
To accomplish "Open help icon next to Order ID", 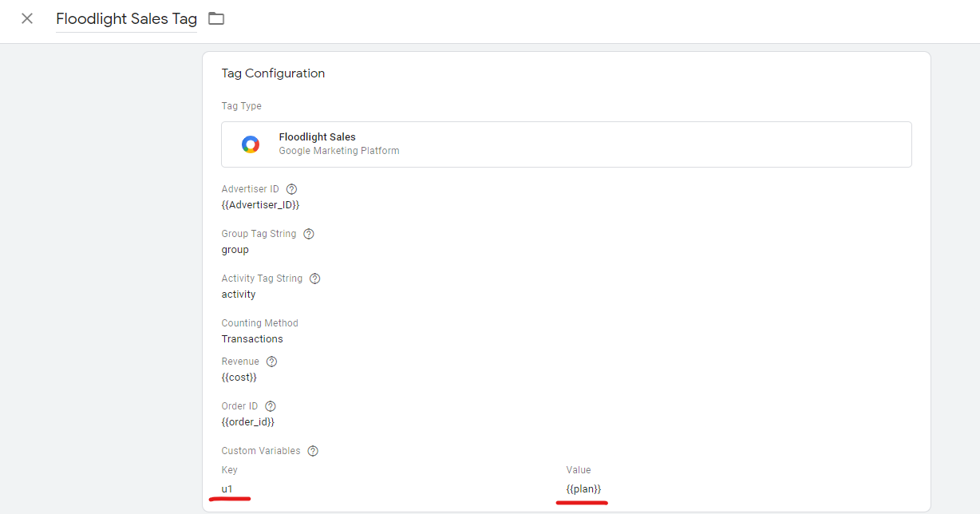I will 271,406.
